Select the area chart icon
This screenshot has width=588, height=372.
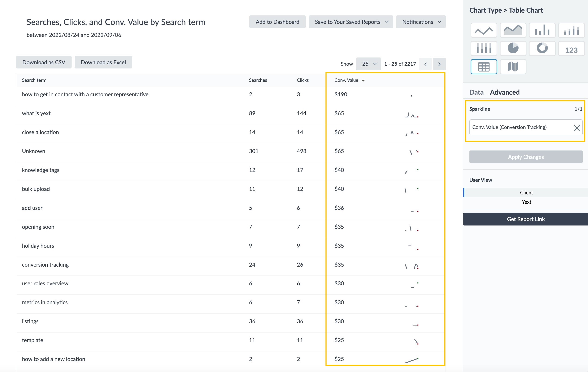pyautogui.click(x=513, y=30)
